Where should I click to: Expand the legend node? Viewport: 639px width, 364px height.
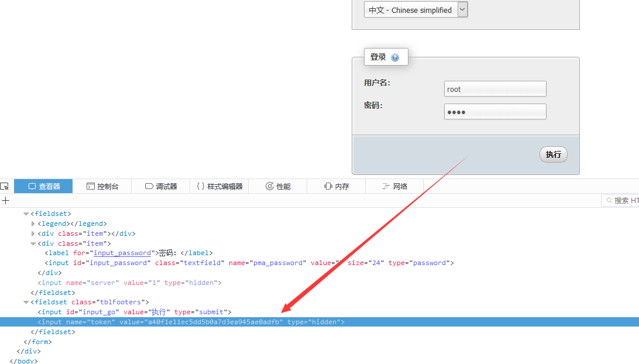(x=33, y=224)
